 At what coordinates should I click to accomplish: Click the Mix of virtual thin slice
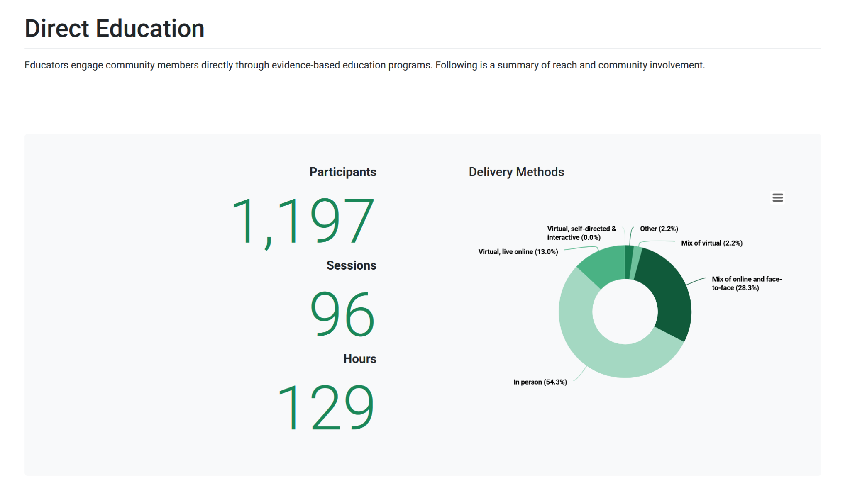[635, 262]
